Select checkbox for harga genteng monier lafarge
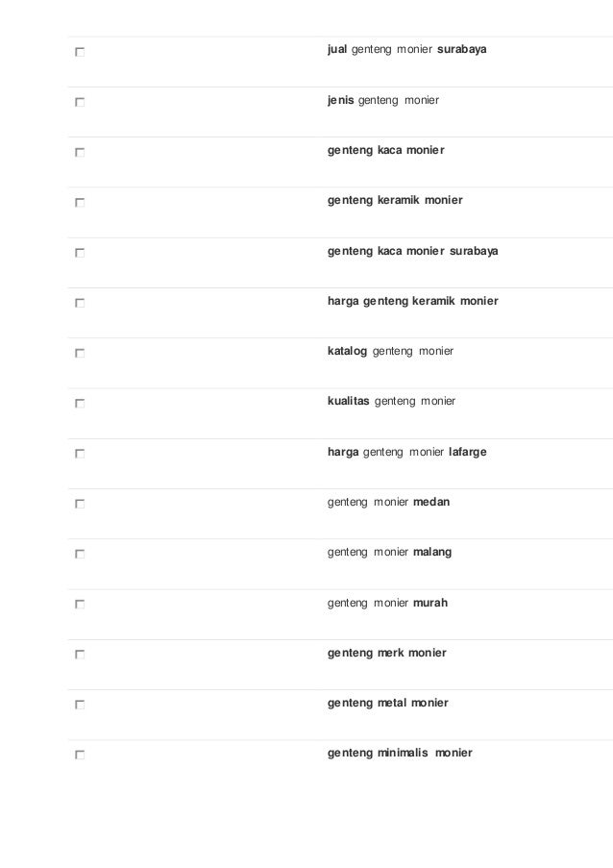 pos(80,454)
